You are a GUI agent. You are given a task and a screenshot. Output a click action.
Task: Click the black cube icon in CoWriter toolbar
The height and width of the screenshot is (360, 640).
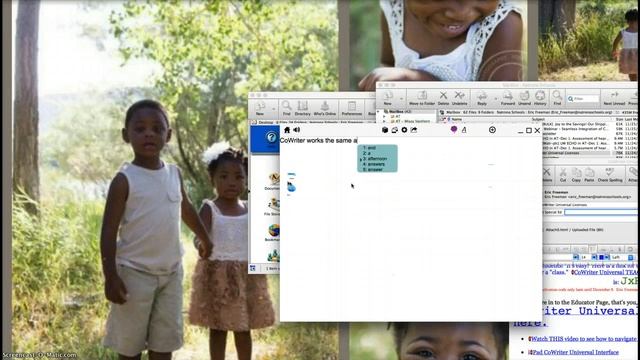coord(384,130)
